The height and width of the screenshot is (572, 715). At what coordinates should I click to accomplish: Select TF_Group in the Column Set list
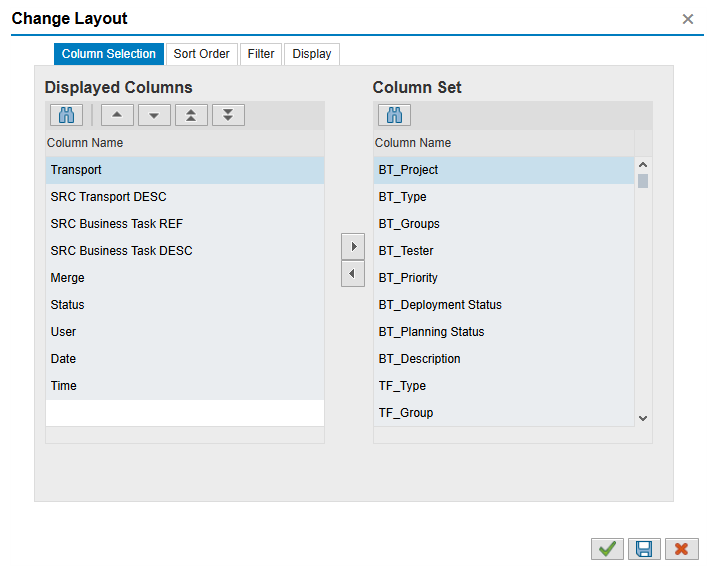tap(406, 413)
